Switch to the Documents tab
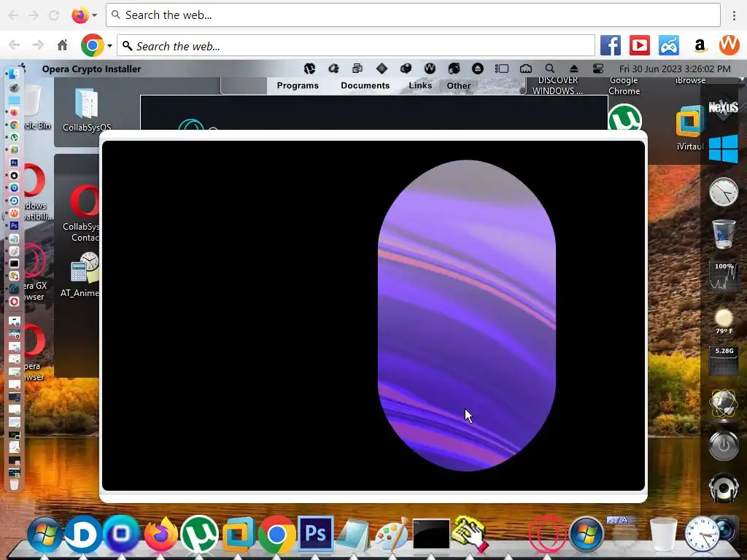The width and height of the screenshot is (747, 560). tap(365, 86)
